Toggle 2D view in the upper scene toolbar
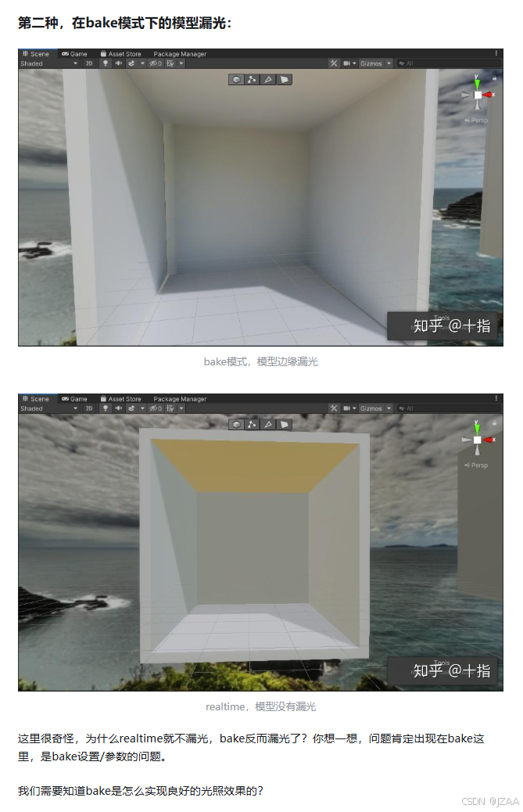523x812 pixels. pos(89,63)
